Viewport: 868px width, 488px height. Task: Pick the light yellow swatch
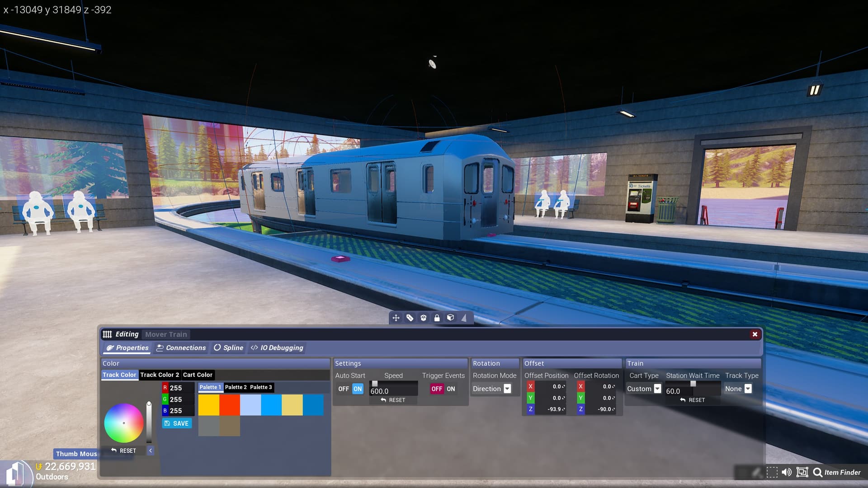pos(292,405)
